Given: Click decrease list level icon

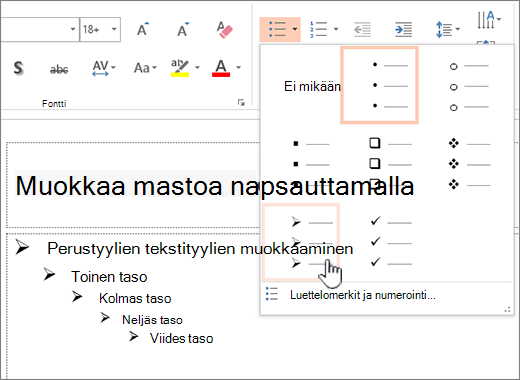Looking at the screenshot, I should point(362,30).
